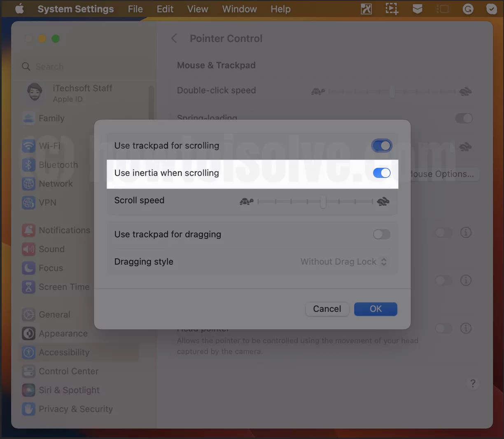The image size is (504, 439).
Task: Go back using the Pointer Control back arrow
Action: click(x=174, y=38)
